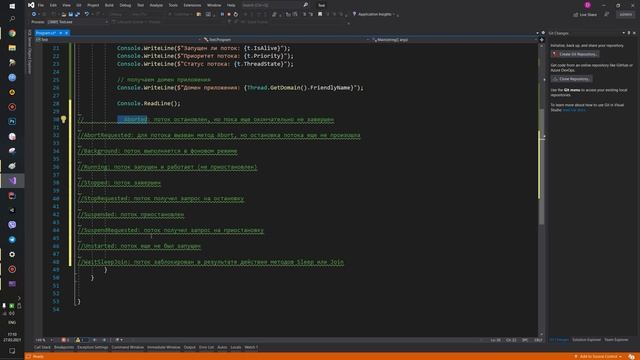Screen dimensions: 640x360
Task: Open the View menu
Action: pyautogui.click(x=67, y=5)
